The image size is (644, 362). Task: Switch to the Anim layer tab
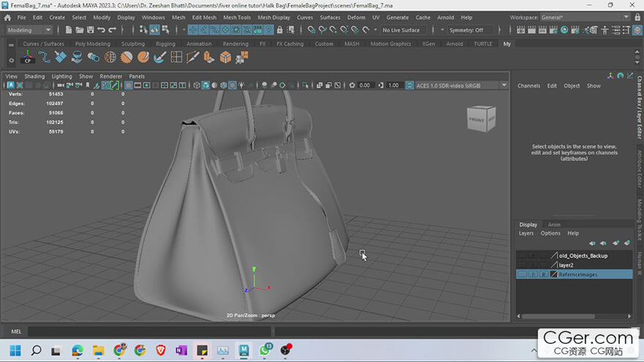(554, 225)
